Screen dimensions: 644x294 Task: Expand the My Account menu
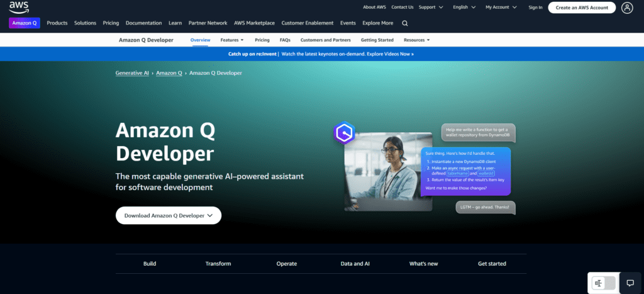pyautogui.click(x=501, y=7)
